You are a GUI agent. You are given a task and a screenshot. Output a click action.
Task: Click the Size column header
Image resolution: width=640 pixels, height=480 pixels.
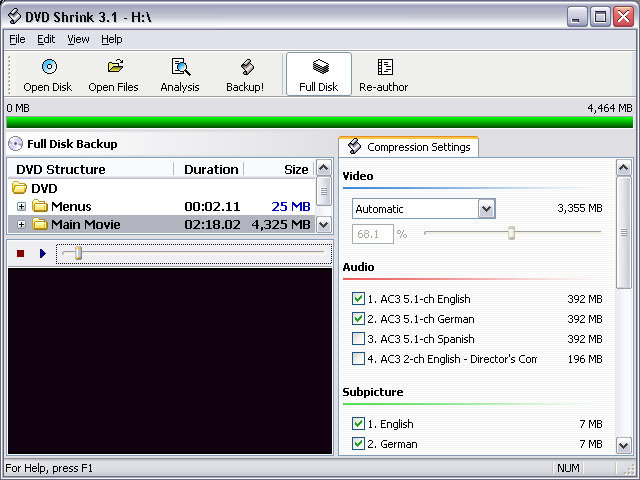280,169
